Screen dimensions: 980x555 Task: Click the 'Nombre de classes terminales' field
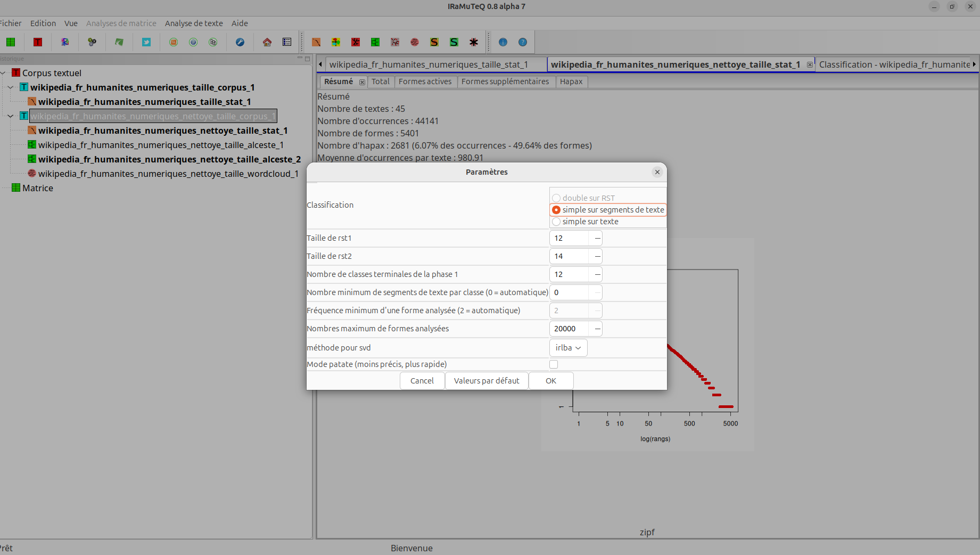click(x=570, y=274)
